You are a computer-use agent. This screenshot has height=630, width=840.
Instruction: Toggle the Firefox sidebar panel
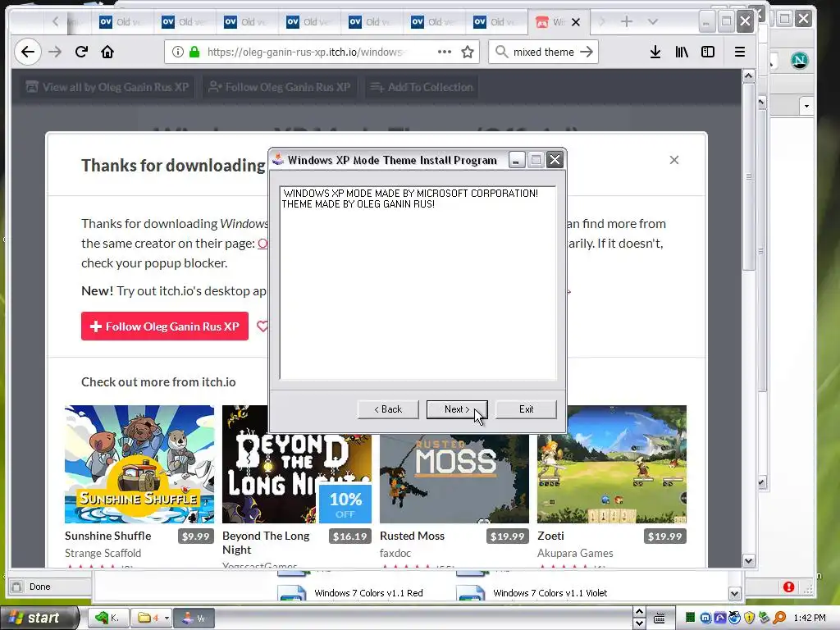click(708, 52)
